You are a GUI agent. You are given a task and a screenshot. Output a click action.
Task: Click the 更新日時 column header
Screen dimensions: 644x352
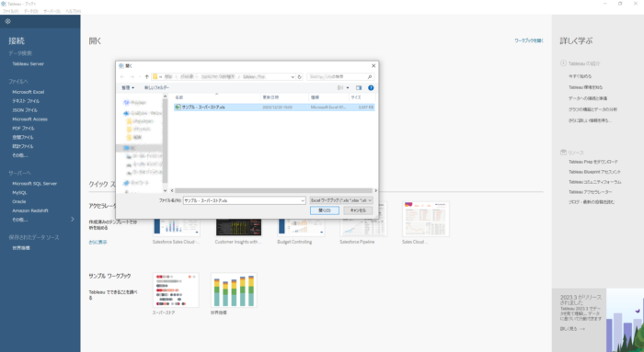(270, 97)
